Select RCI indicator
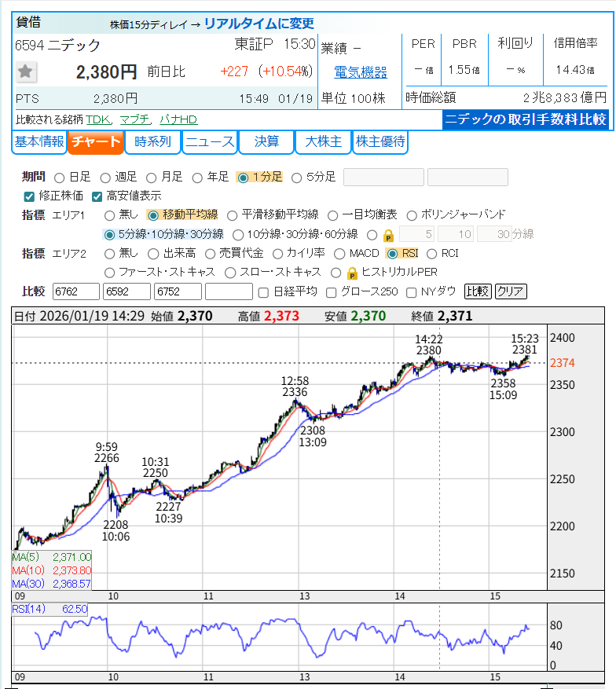 432,254
